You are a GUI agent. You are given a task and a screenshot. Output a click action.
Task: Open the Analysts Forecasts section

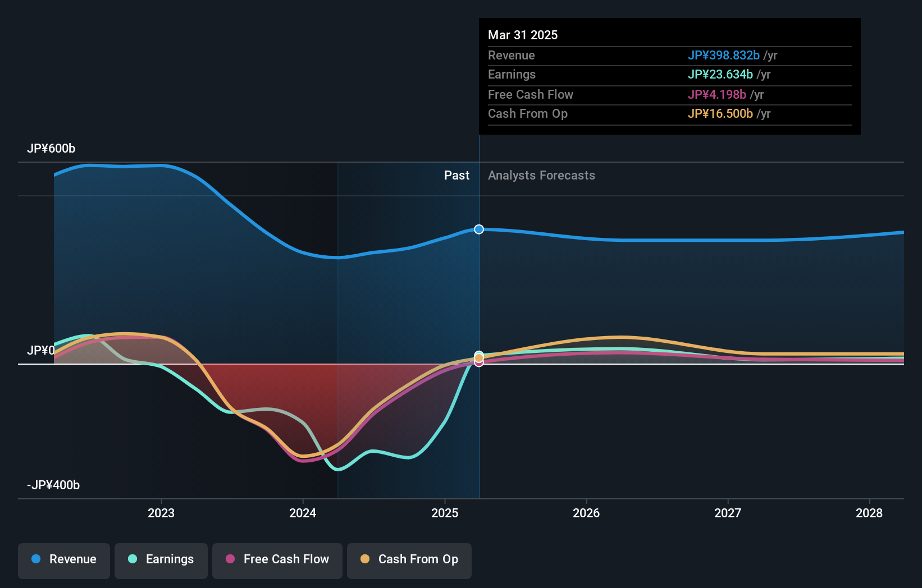point(541,175)
